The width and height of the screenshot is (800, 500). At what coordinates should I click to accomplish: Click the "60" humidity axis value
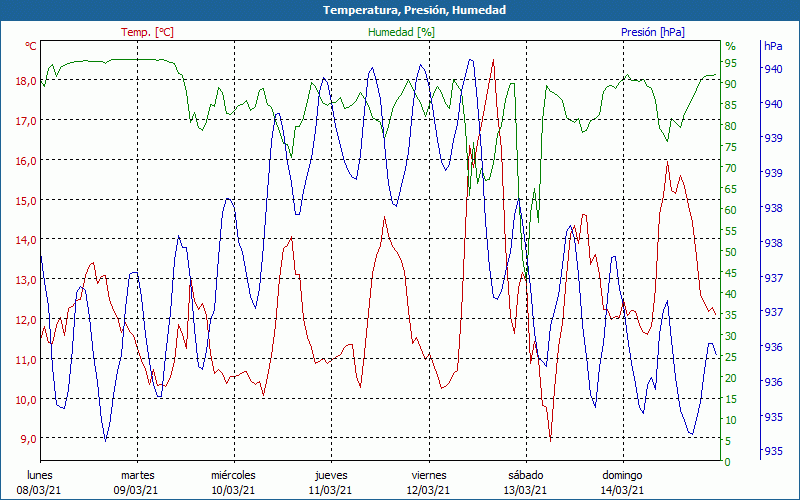[x=731, y=210]
